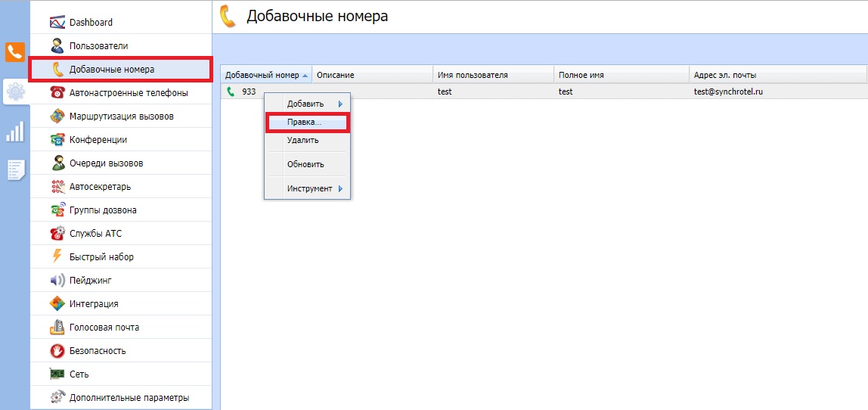This screenshot has width=868, height=410.
Task: Click the Dashboard chart icon
Action: coord(57,23)
